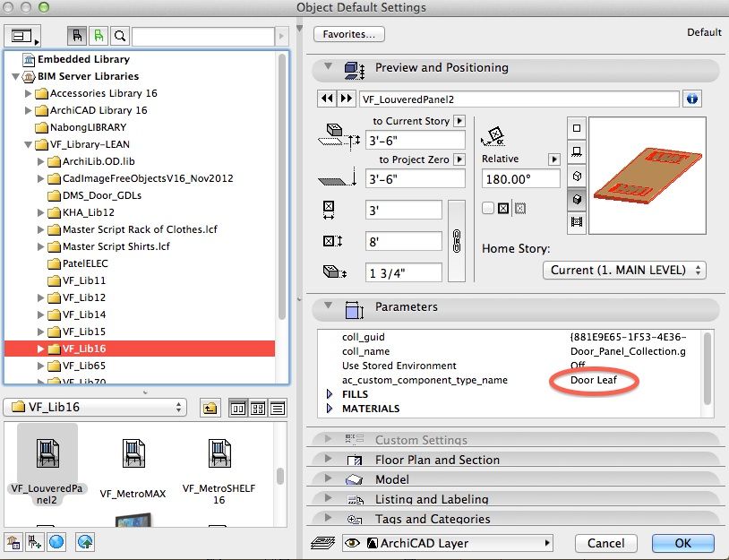Click the go up one folder icon
The height and width of the screenshot is (560, 729).
[x=210, y=409]
